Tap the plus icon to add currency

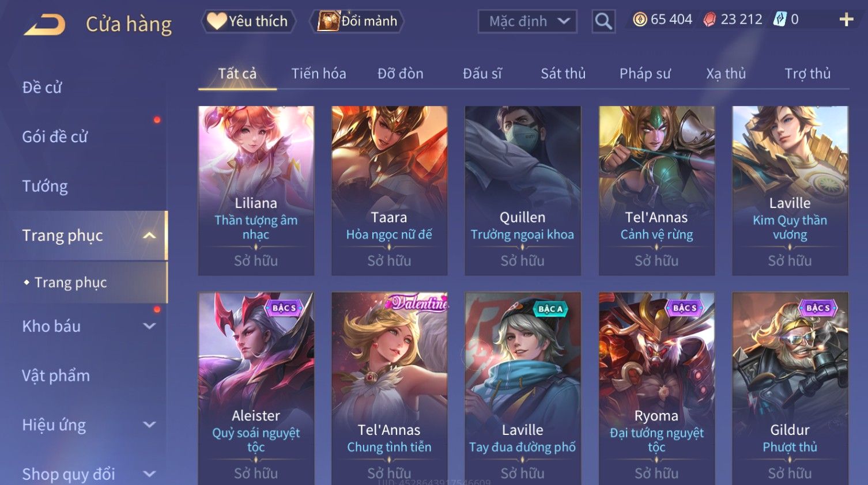click(x=846, y=20)
